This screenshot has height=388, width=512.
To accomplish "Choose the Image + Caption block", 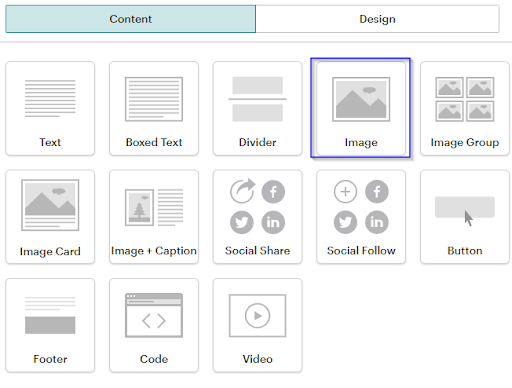I will pyautogui.click(x=154, y=217).
